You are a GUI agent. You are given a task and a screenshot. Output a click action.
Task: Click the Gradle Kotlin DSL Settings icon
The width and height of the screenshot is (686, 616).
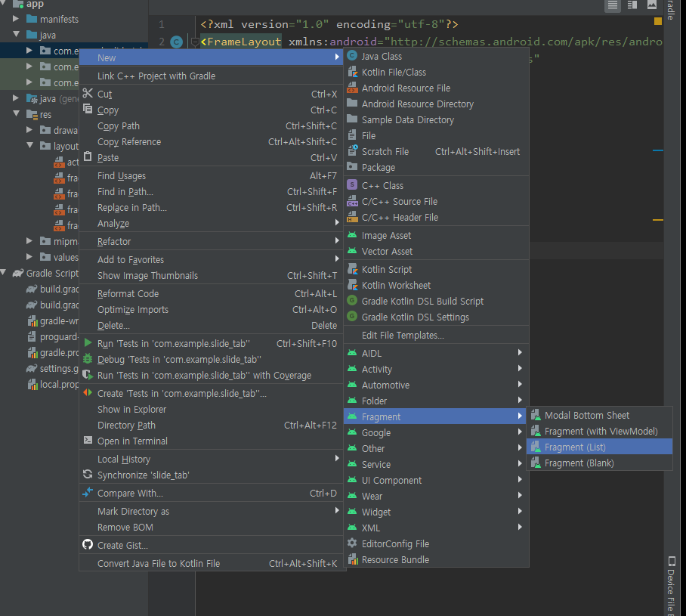coord(352,317)
